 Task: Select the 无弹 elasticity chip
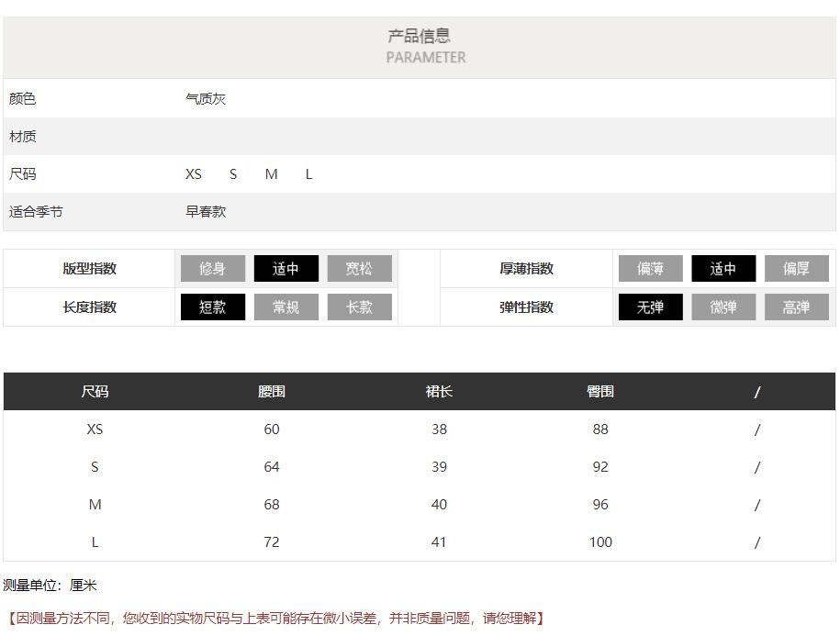tap(650, 307)
